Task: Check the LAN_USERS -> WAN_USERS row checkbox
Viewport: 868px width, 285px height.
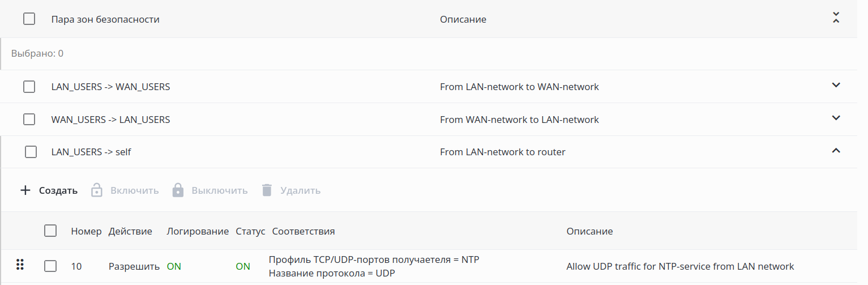Action: 29,87
